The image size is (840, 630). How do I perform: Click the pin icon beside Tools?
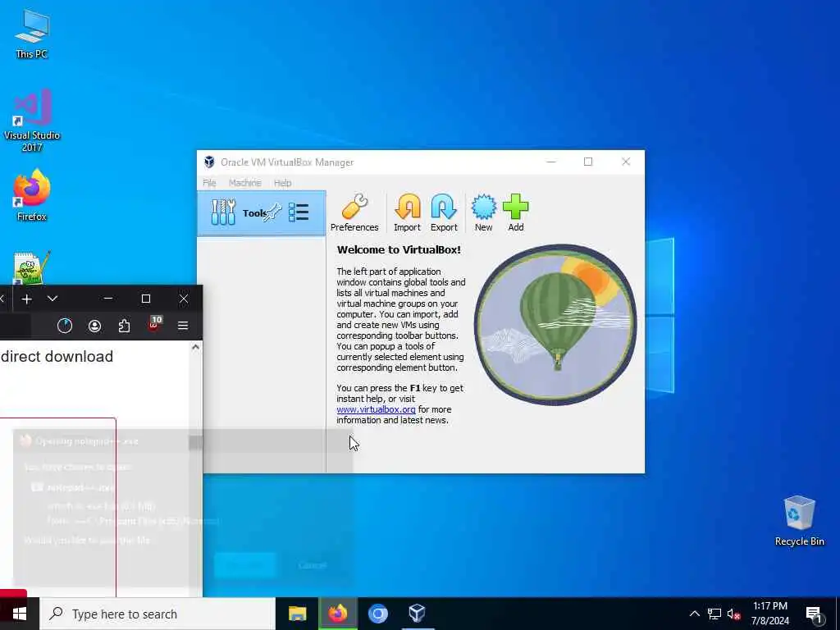tap(273, 212)
